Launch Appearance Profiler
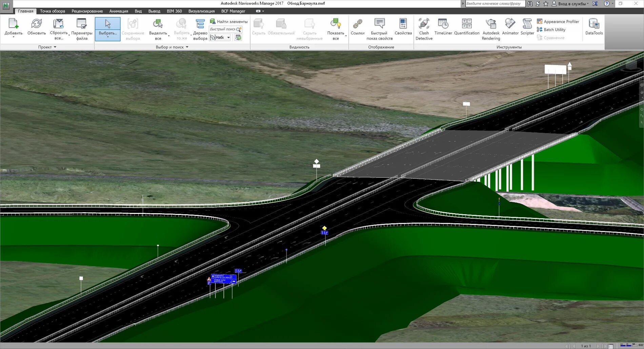The height and width of the screenshot is (349, 644). coord(558,21)
